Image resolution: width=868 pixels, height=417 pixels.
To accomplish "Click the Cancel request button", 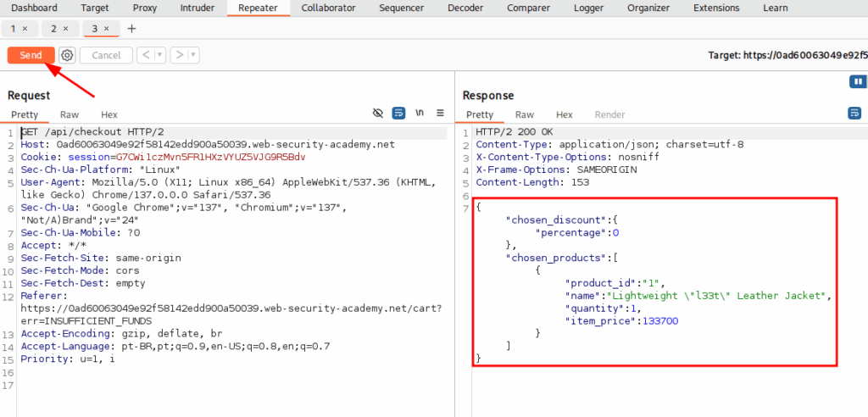I will point(106,55).
